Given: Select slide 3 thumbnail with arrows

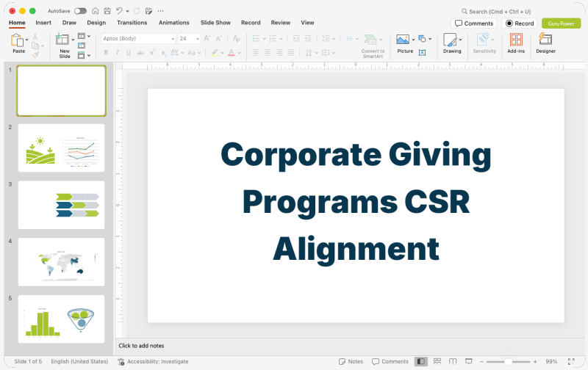Looking at the screenshot, I should pos(61,205).
